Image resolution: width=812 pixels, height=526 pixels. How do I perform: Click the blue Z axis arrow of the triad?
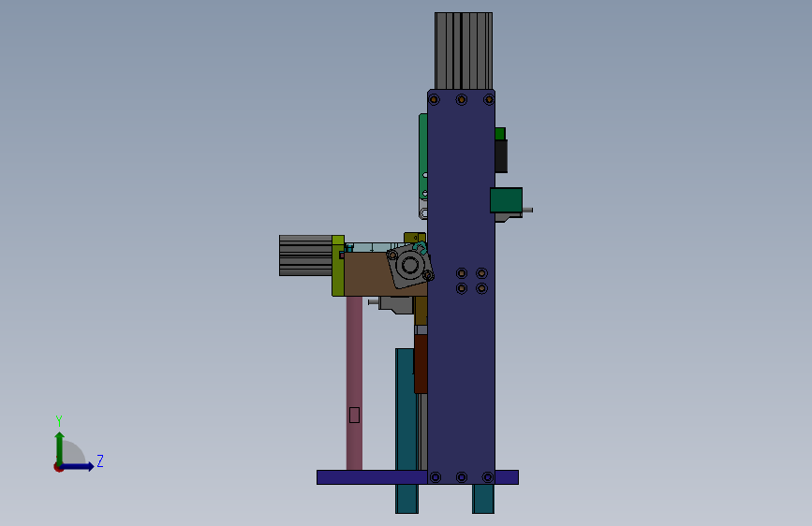coord(78,466)
